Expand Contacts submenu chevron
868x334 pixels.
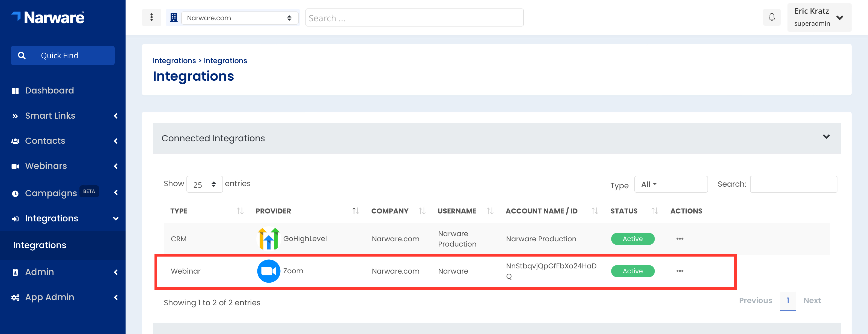point(116,141)
